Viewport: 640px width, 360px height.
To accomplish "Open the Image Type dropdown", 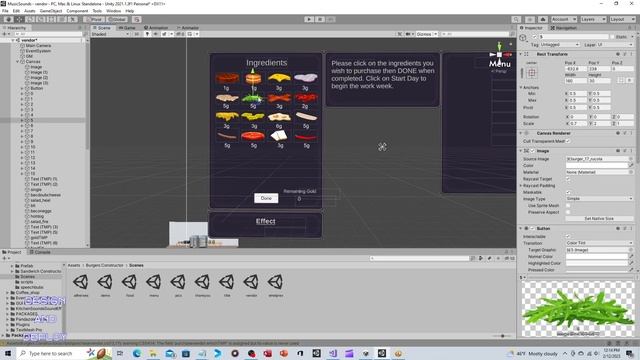I will pos(600,199).
